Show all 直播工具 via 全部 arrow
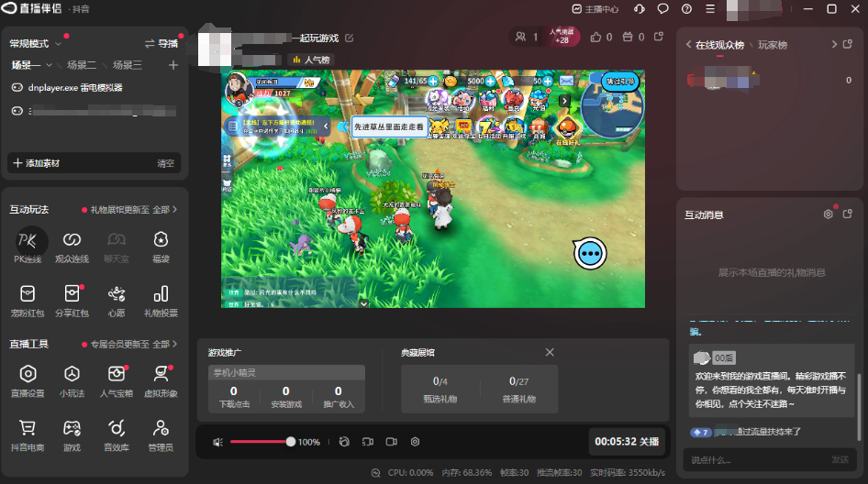The width and height of the screenshot is (868, 484). tap(165, 344)
